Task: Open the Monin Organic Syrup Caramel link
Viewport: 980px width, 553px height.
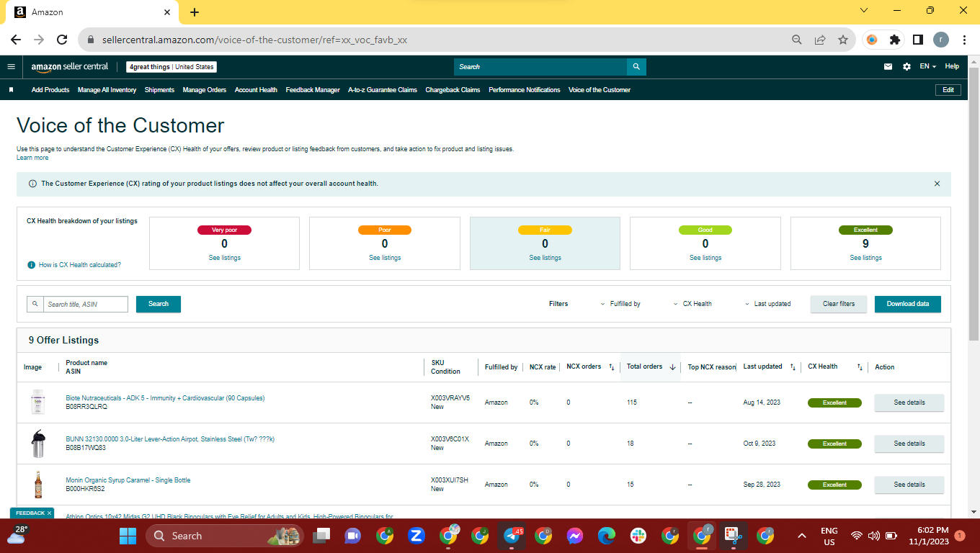Action: click(x=128, y=480)
